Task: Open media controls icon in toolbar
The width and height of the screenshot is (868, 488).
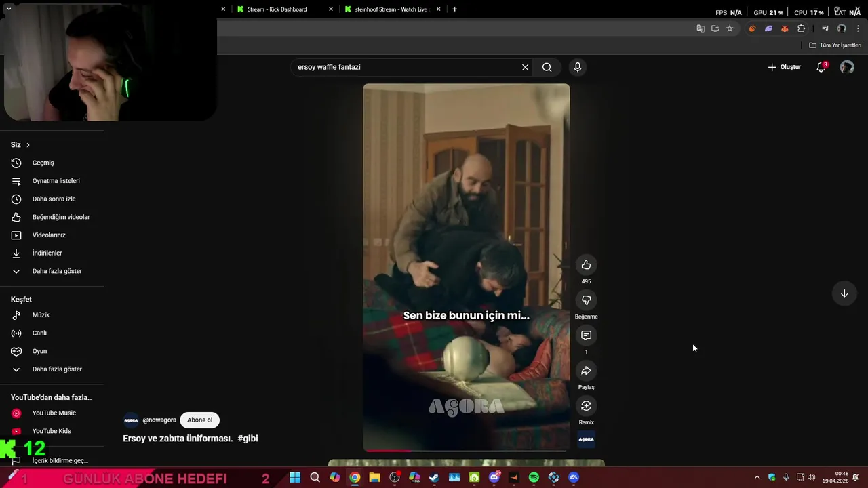Action: click(825, 28)
